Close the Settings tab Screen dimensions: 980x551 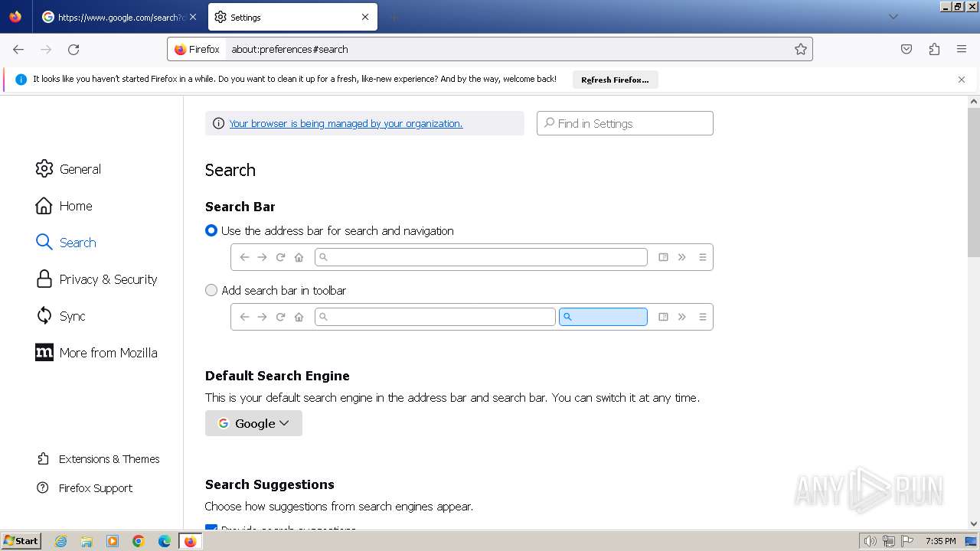click(x=365, y=17)
